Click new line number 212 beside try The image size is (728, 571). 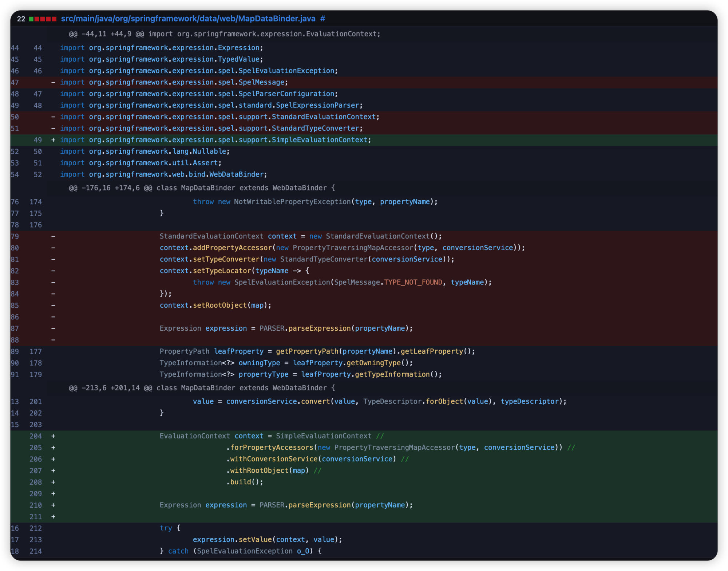click(x=36, y=528)
